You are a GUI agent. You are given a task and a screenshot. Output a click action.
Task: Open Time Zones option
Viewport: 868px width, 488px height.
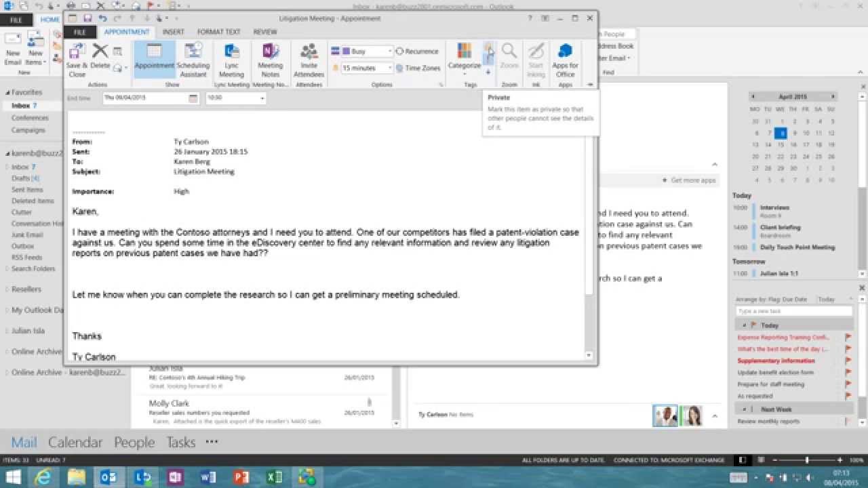point(418,68)
